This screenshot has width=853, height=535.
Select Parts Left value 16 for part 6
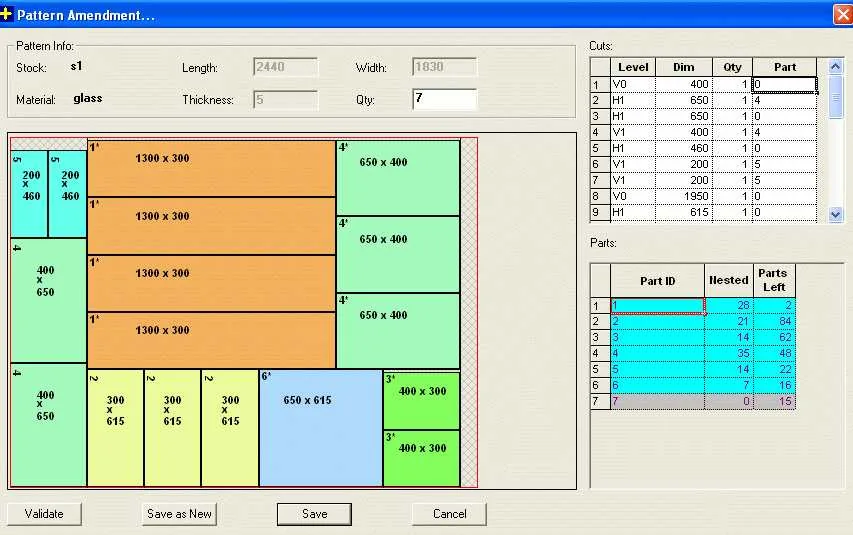(x=774, y=385)
